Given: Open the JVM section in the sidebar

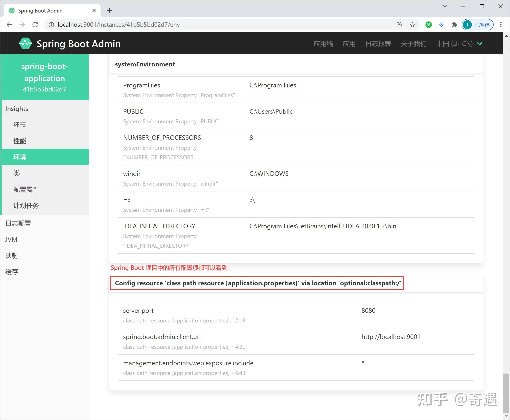Looking at the screenshot, I should [11, 239].
